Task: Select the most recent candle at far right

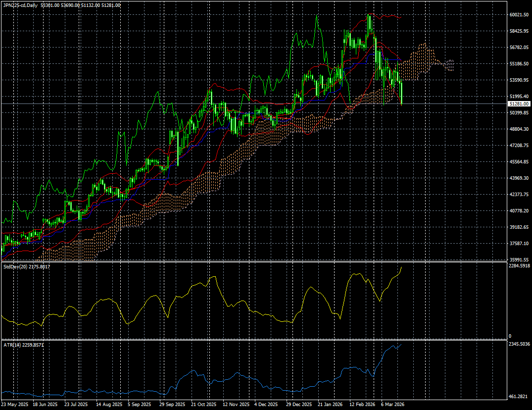Action: [x=401, y=94]
